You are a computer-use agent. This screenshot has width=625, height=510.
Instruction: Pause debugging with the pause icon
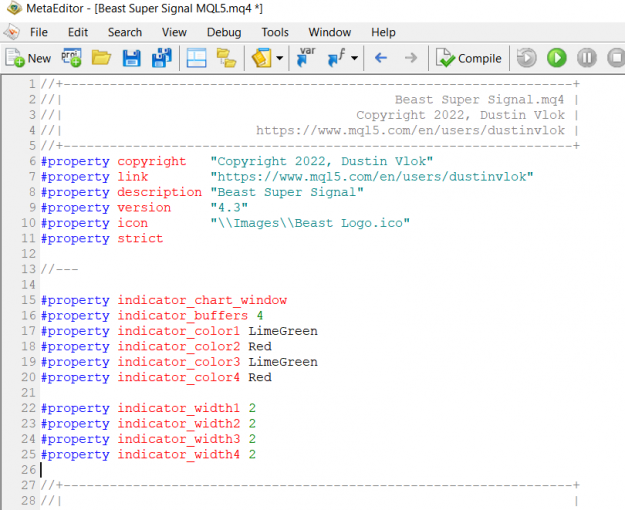point(587,58)
